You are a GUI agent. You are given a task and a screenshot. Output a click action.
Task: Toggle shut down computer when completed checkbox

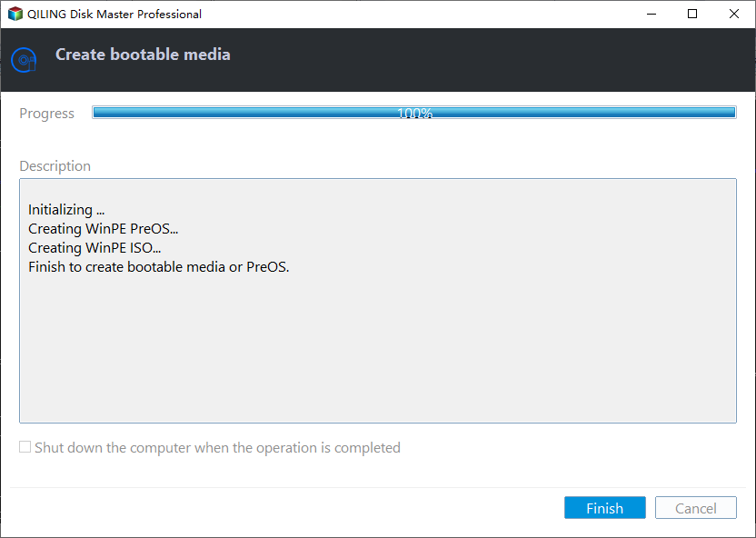coord(25,447)
